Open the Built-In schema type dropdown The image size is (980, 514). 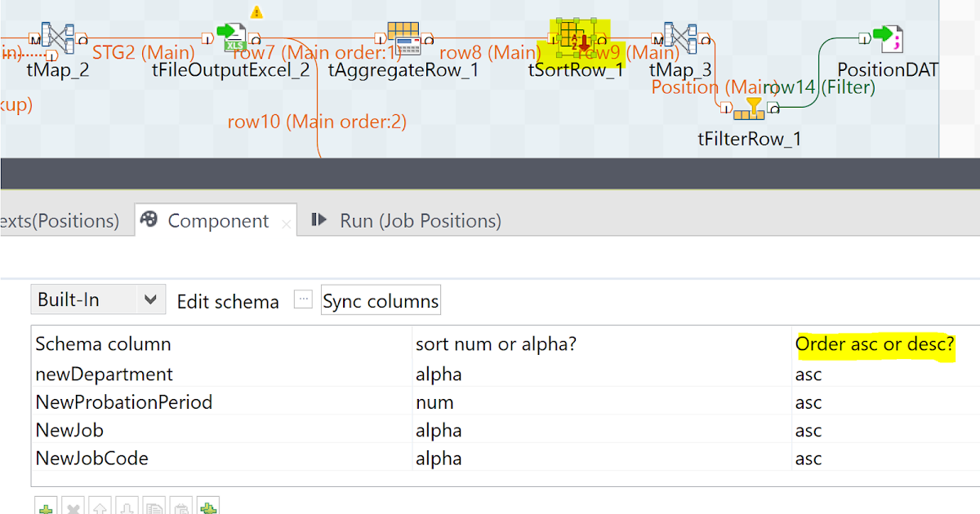(x=97, y=299)
